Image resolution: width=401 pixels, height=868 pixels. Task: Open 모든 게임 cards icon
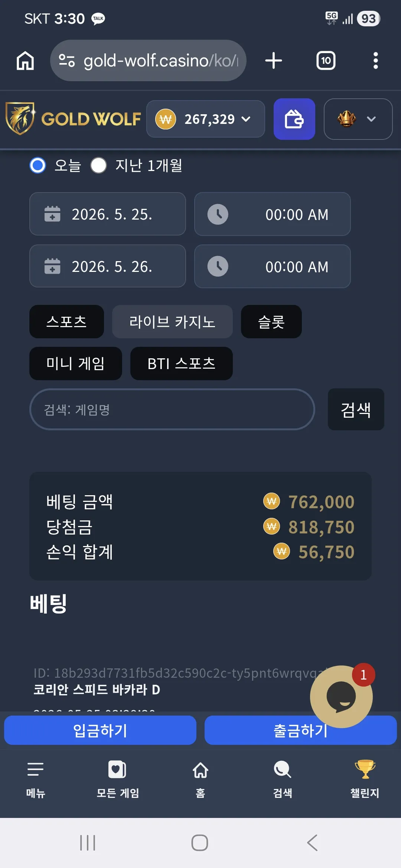117,769
